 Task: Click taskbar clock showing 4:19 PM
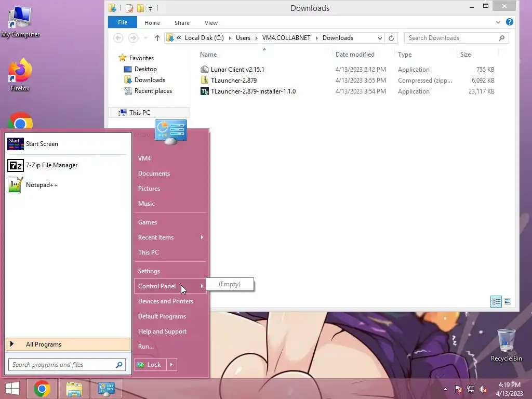click(509, 389)
